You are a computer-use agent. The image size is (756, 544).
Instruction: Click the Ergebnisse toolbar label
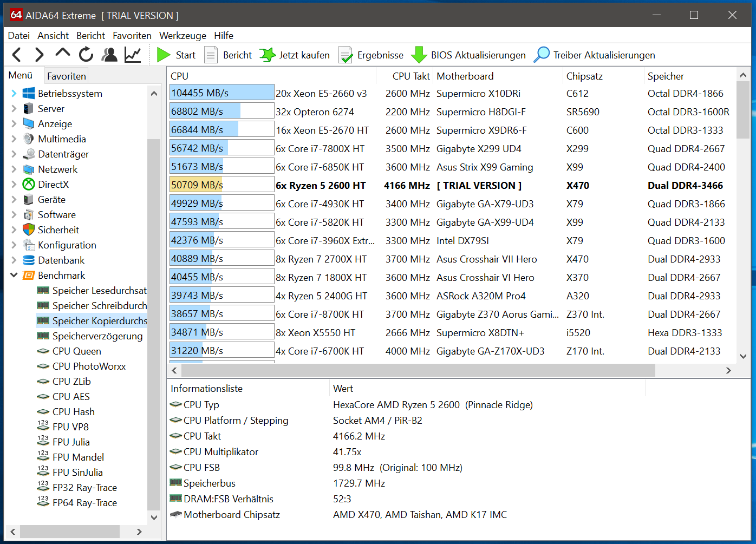tap(380, 55)
